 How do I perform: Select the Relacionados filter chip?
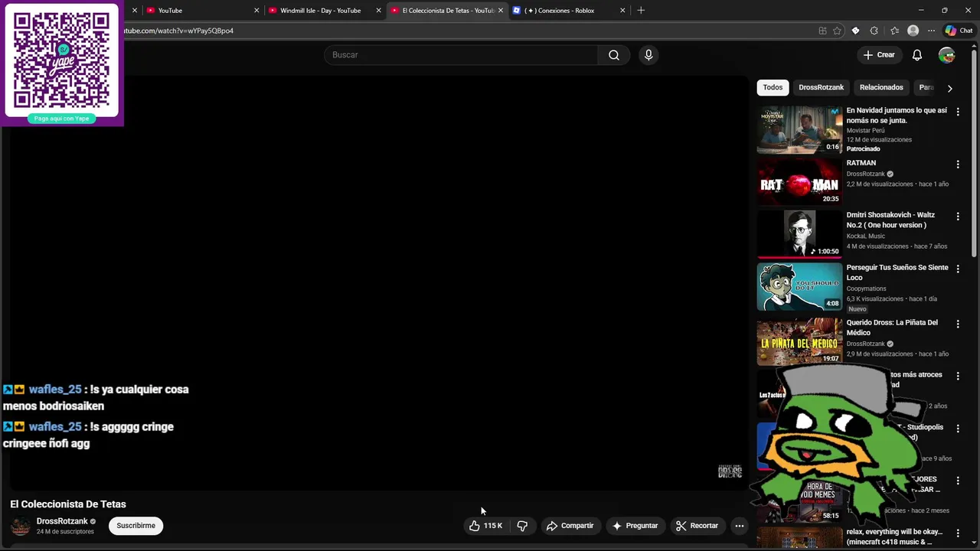click(x=881, y=87)
